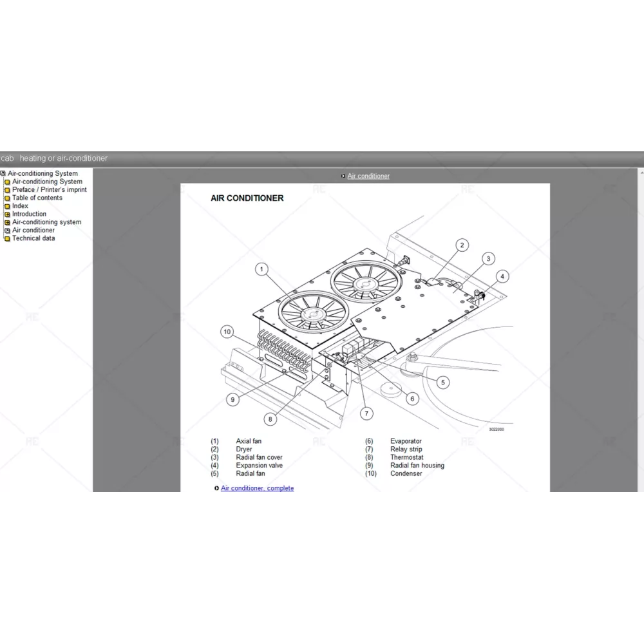This screenshot has width=644, height=644.
Task: Click the circled number 10 condenser callout
Action: pyautogui.click(x=226, y=332)
